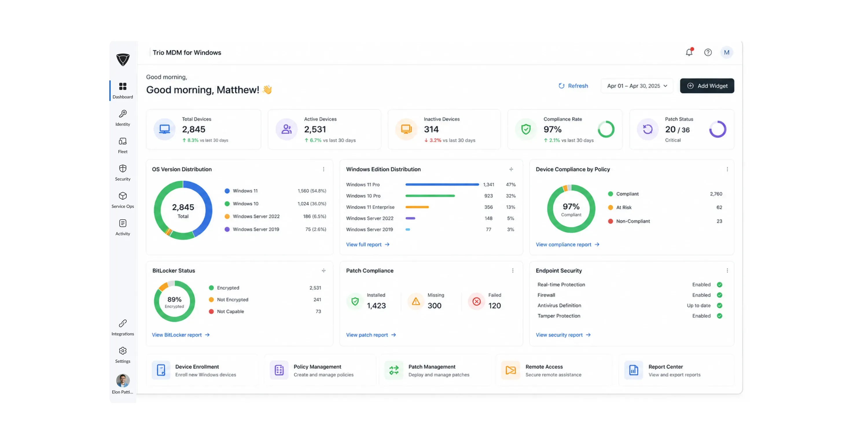Click Tamper Protection enabled checkmark

[x=719, y=316]
